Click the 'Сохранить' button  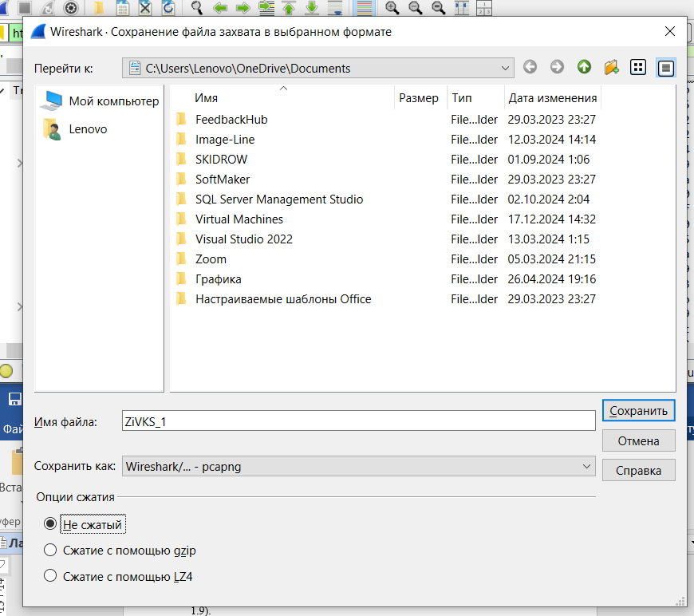click(x=638, y=410)
